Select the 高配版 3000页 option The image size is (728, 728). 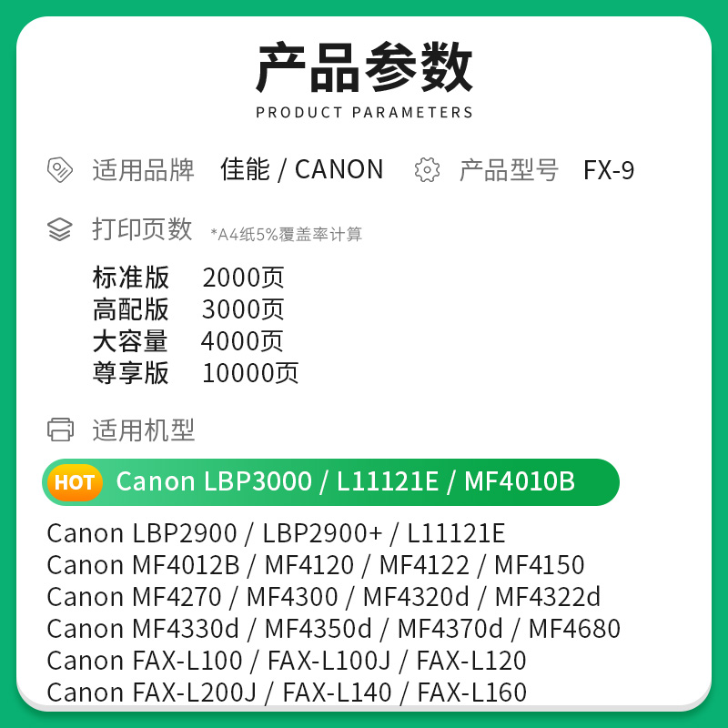(x=188, y=309)
